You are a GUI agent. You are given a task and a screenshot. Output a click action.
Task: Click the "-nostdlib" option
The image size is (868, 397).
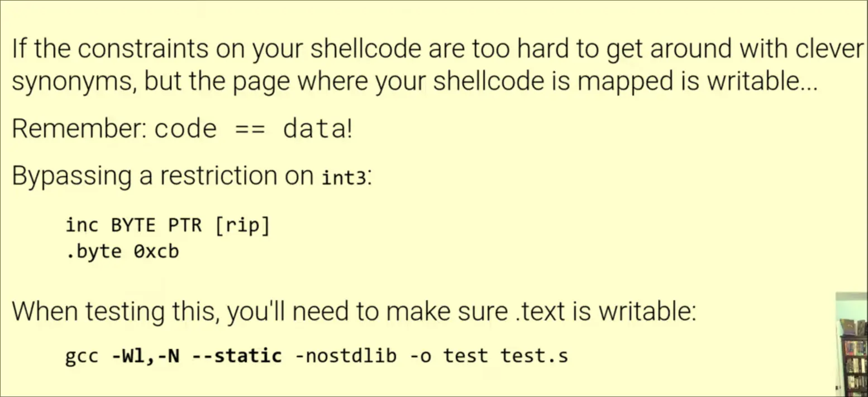click(x=346, y=355)
